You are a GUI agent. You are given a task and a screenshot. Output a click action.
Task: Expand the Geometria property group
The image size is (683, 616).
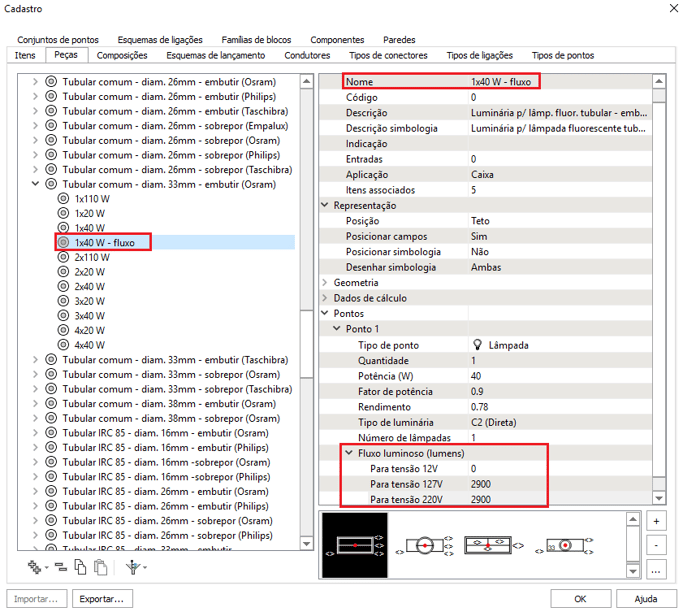[x=325, y=283]
